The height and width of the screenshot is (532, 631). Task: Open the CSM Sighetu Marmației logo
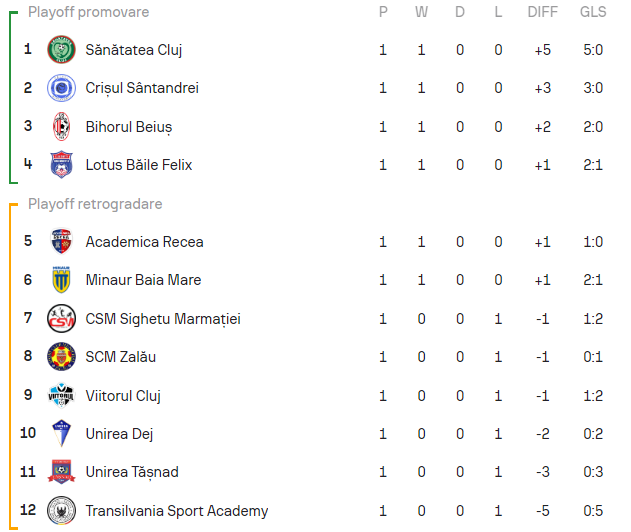(x=61, y=318)
